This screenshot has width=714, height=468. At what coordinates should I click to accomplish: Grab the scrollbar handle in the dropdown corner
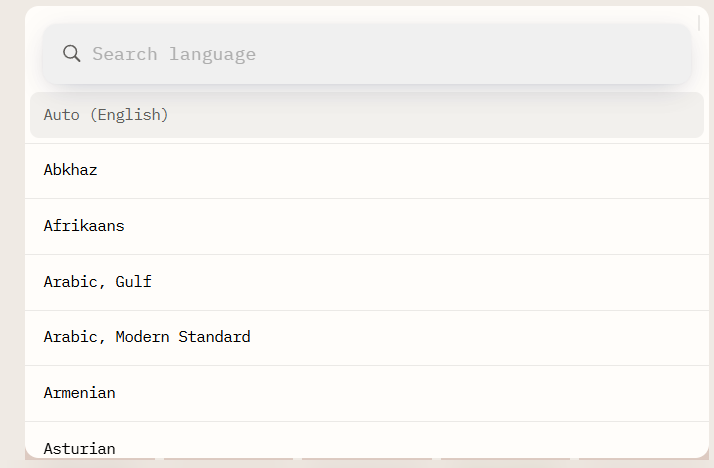[x=698, y=23]
